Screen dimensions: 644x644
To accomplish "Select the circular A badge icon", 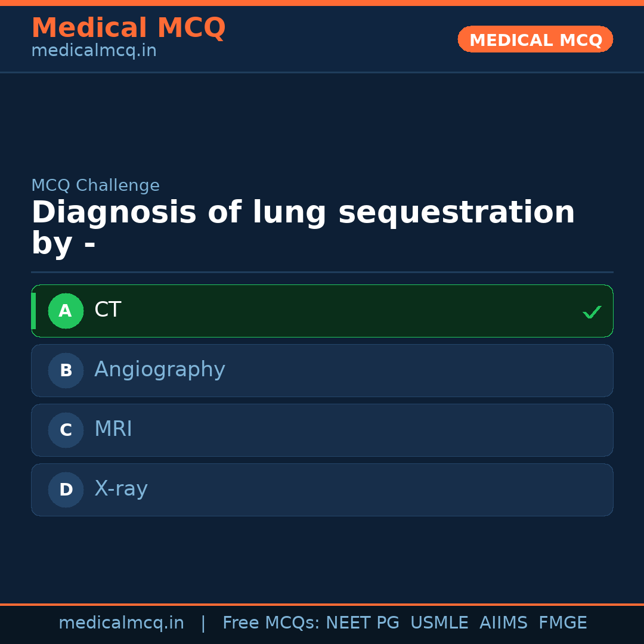I will click(66, 311).
